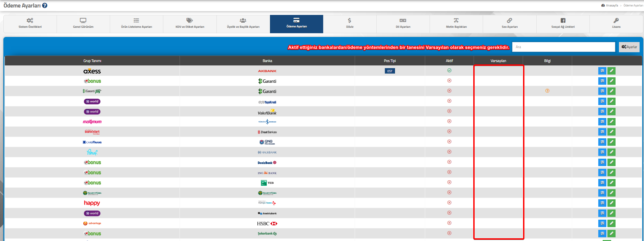Click the Grup Tanımı column header

pos(92,61)
